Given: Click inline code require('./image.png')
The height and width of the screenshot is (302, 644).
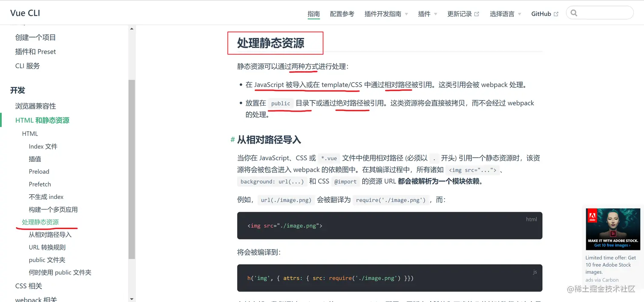Looking at the screenshot, I should (x=391, y=200).
